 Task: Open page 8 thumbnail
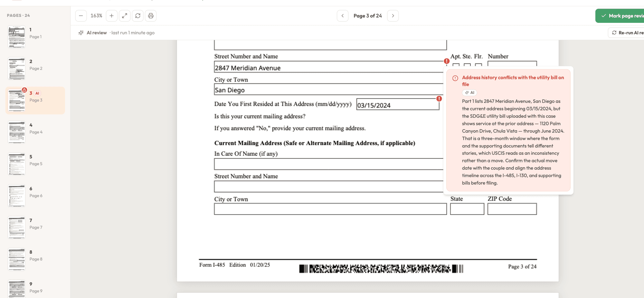pyautogui.click(x=16, y=259)
